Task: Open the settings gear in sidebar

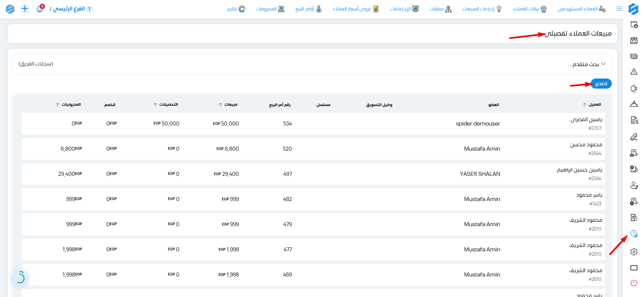Action: (x=634, y=252)
